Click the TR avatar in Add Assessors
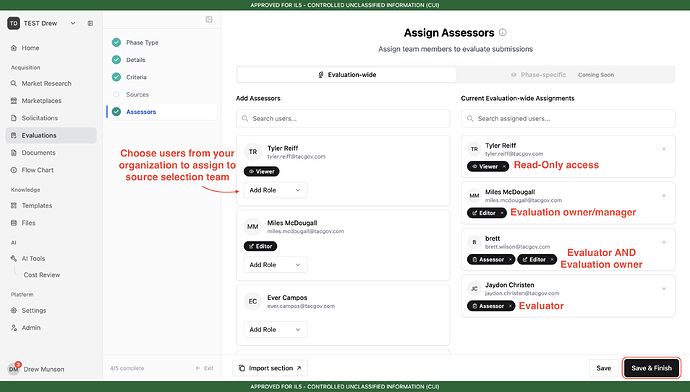Viewport: 690px width, 392px height. click(x=253, y=152)
